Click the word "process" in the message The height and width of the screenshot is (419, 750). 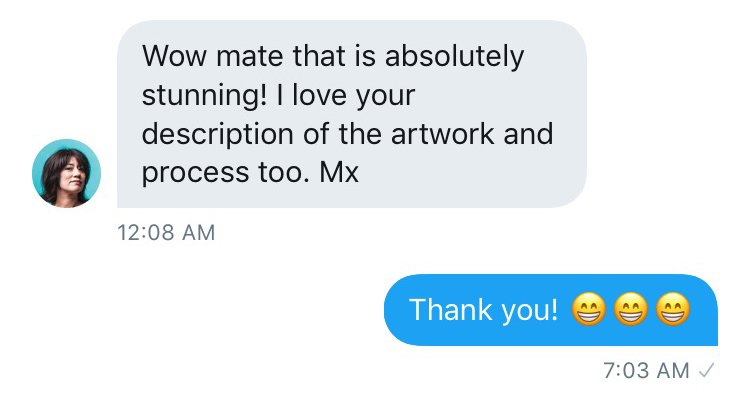195,173
